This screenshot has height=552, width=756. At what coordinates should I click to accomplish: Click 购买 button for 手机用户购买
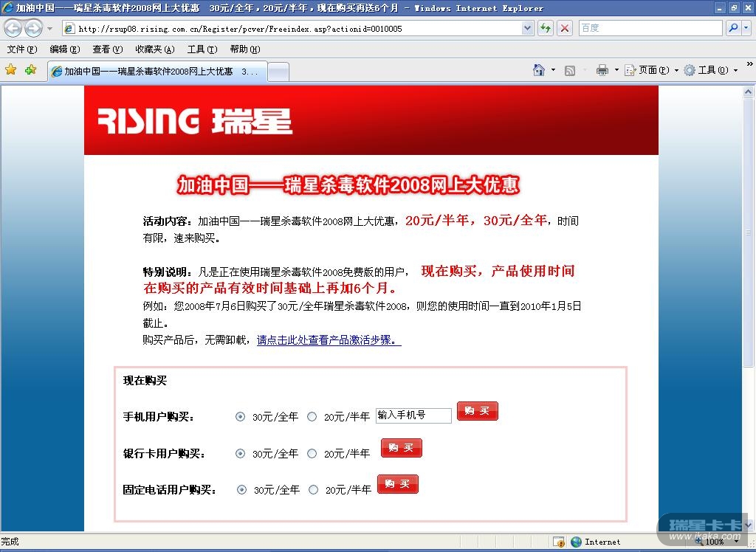point(478,411)
